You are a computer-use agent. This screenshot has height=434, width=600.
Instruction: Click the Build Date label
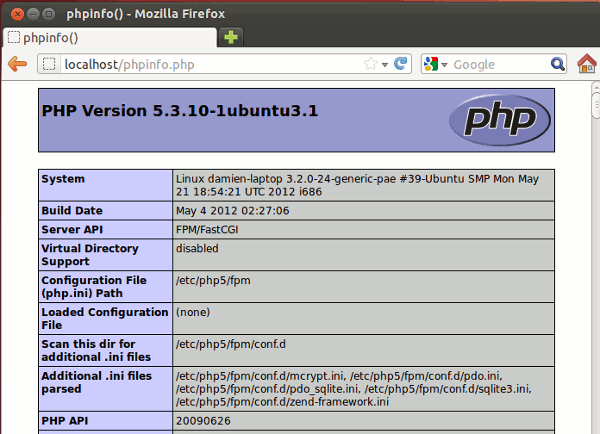(x=72, y=210)
